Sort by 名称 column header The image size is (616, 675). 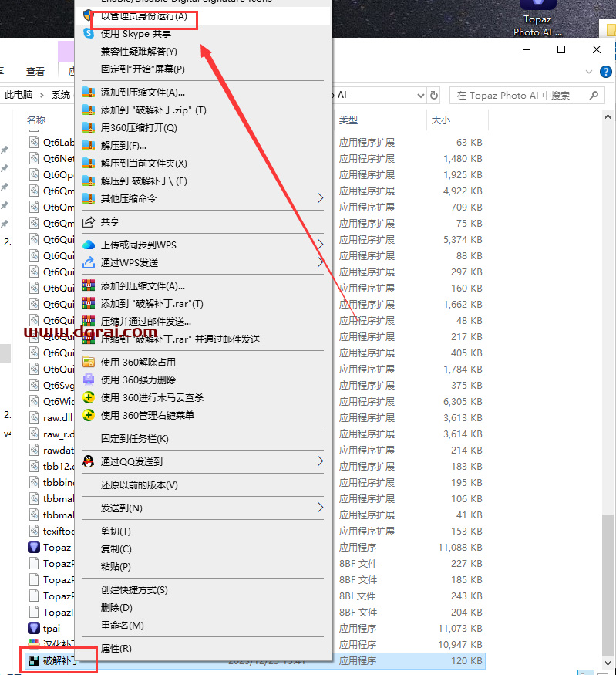[x=36, y=120]
